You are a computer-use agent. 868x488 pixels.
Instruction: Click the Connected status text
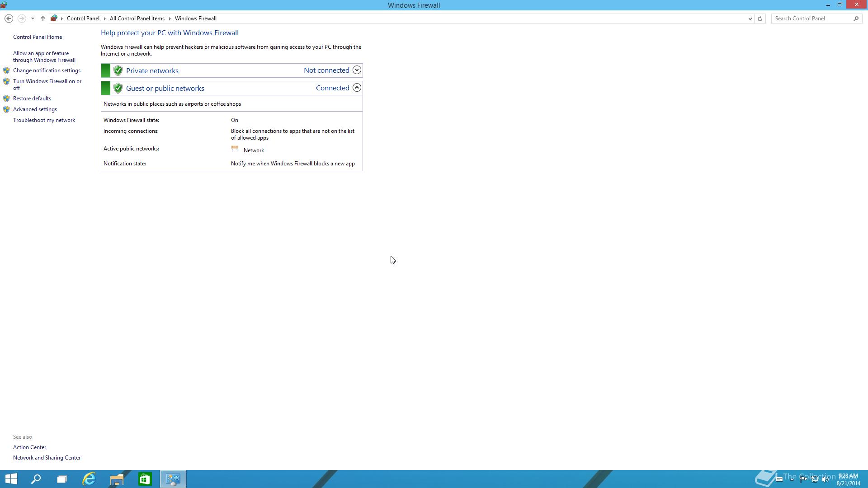pos(332,88)
